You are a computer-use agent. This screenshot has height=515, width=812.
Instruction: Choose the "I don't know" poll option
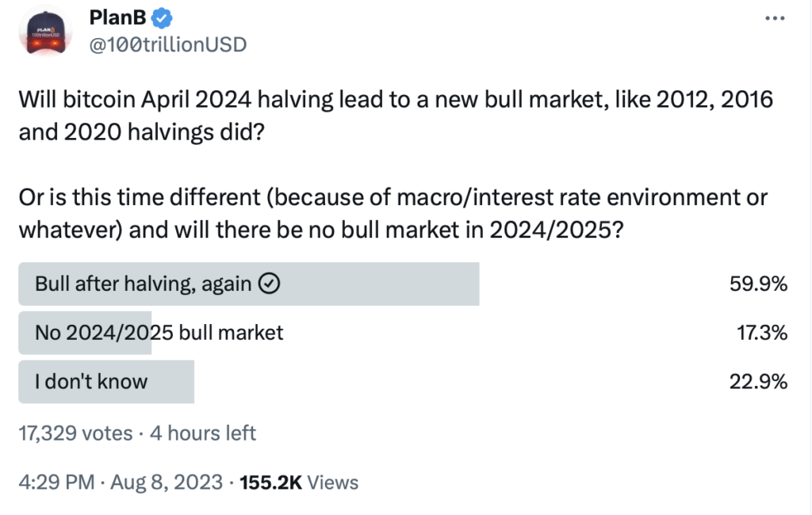[x=91, y=381]
